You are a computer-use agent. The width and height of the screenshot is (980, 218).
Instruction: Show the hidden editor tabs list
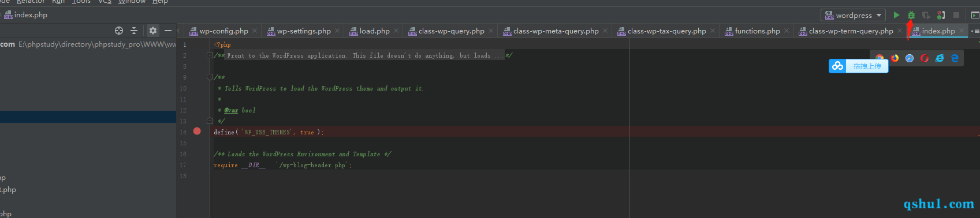975,31
